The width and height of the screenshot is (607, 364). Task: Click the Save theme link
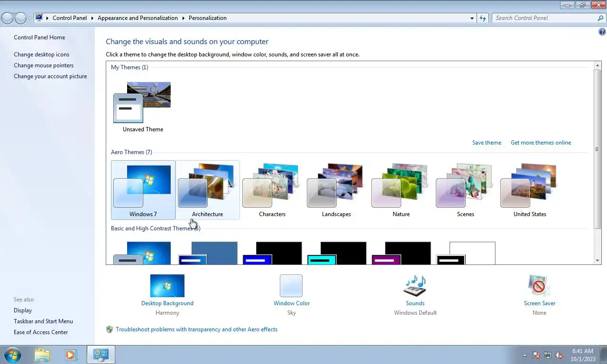487,143
